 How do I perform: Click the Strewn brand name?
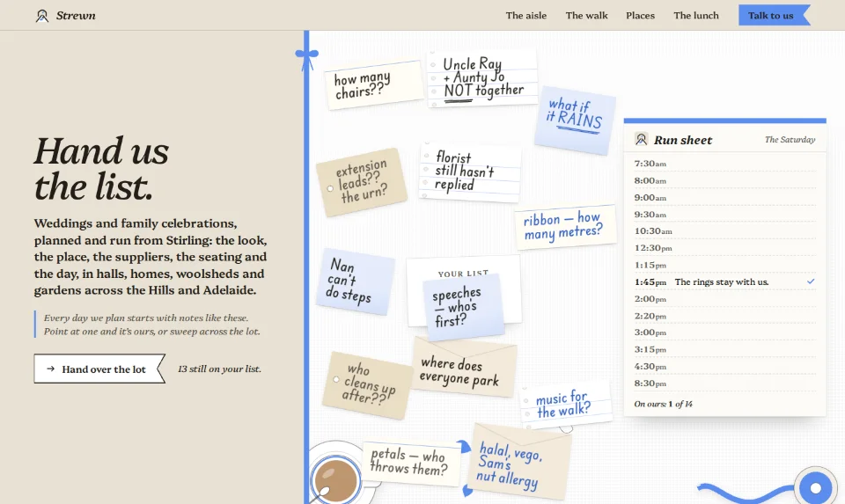(x=76, y=16)
